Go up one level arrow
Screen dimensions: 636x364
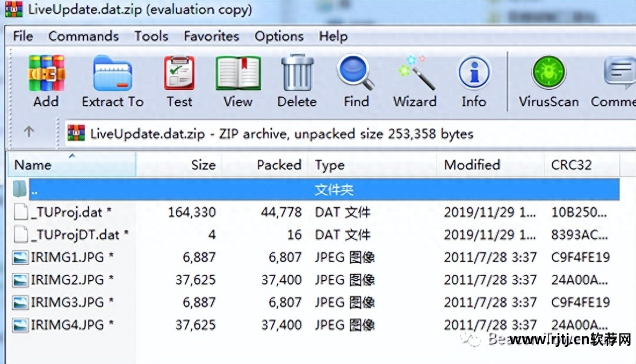point(28,132)
